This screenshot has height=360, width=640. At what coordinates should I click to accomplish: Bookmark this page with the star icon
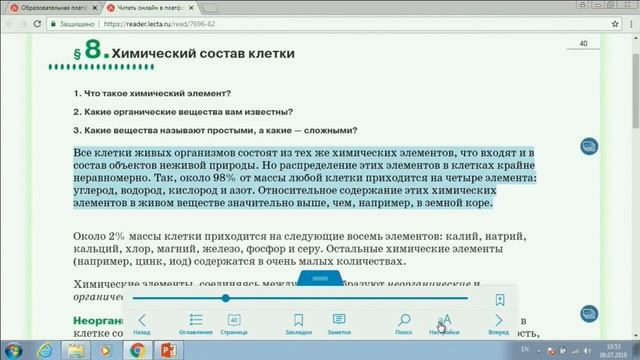tap(615, 24)
